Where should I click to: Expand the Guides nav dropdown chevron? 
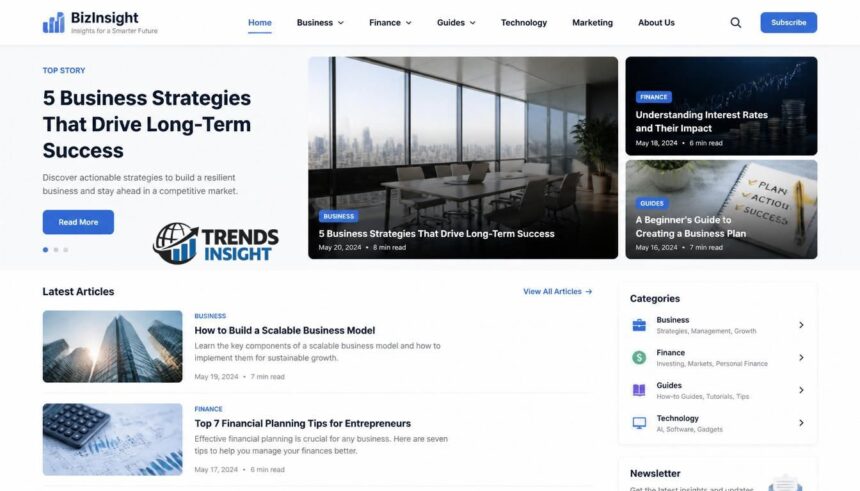pyautogui.click(x=473, y=23)
